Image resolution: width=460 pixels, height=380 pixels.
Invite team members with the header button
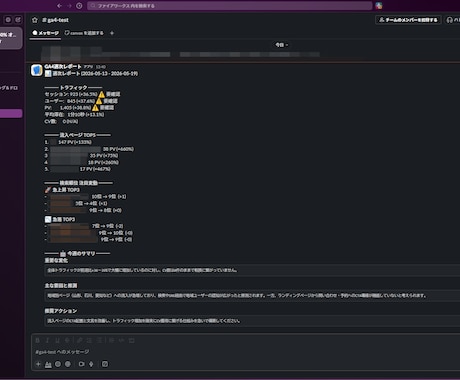pyautogui.click(x=408, y=20)
